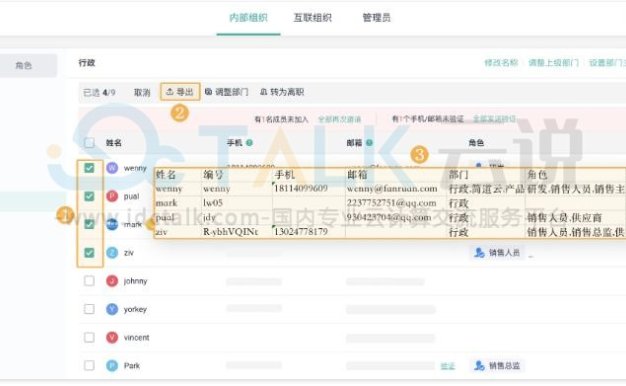This screenshot has height=386, width=626.
Task: Uncheck the checkbox for ziv
Action: click(89, 253)
